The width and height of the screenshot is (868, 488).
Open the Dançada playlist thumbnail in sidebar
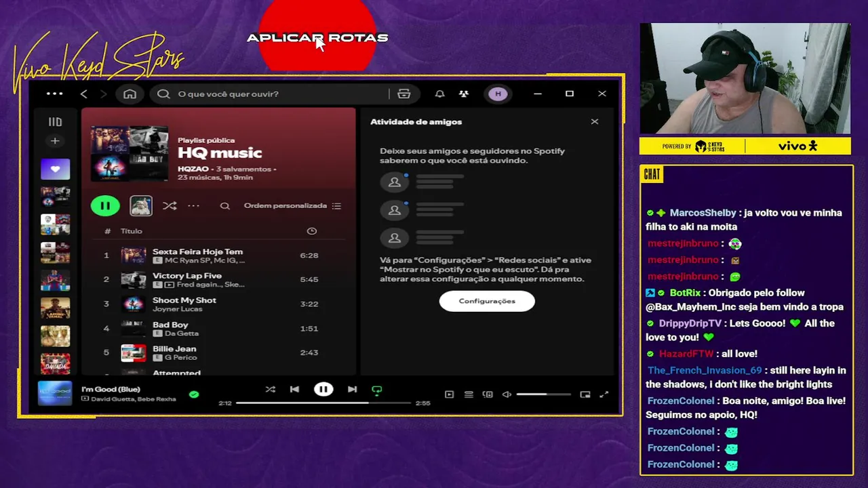[x=55, y=363]
